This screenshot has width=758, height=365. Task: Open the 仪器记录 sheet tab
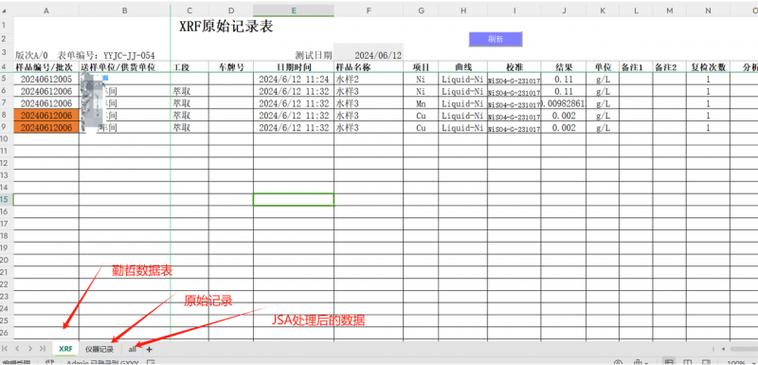99,349
